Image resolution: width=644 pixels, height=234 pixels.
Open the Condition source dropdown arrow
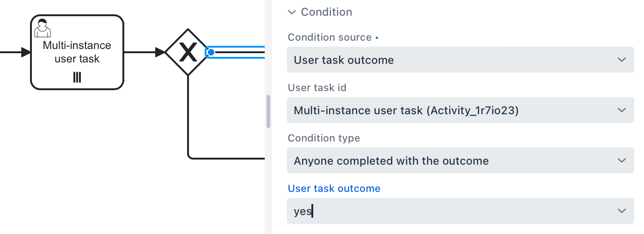click(x=622, y=60)
